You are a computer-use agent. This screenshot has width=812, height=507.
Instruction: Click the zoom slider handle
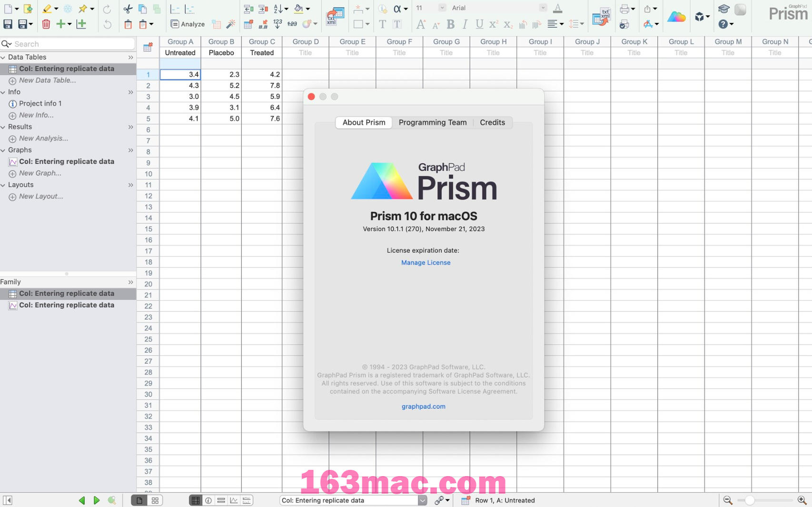[x=750, y=500]
